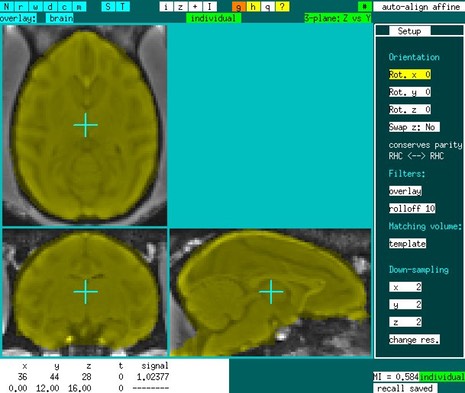Switch the '3-plane: Z vs Y' view
The width and height of the screenshot is (465, 393).
click(337, 18)
